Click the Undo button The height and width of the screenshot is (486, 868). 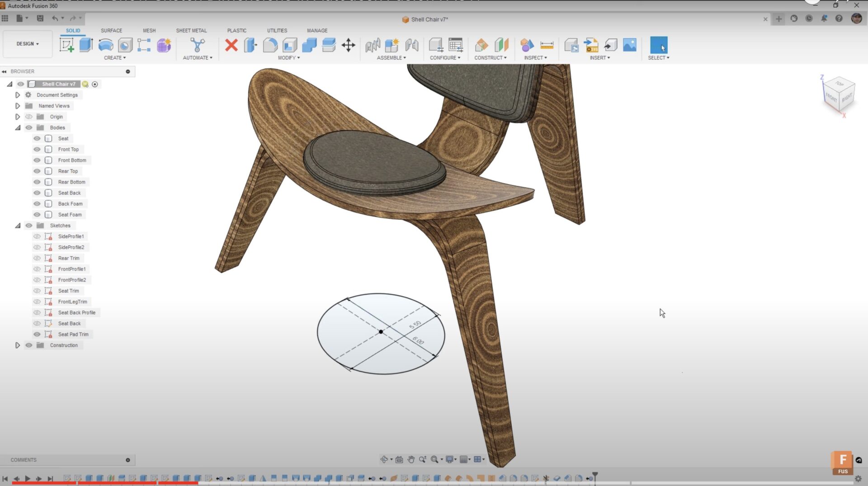pos(55,18)
